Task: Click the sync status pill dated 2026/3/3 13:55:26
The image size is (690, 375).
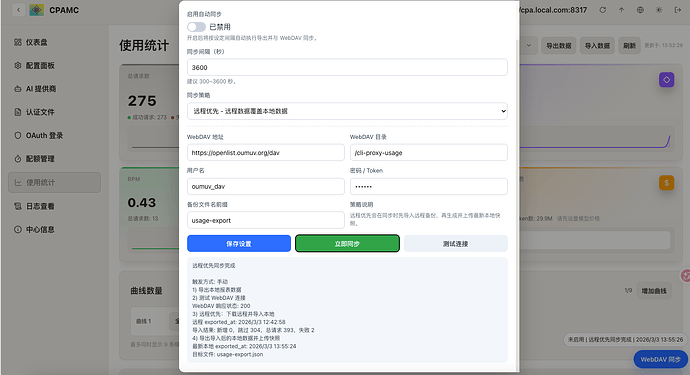Action: point(625,340)
